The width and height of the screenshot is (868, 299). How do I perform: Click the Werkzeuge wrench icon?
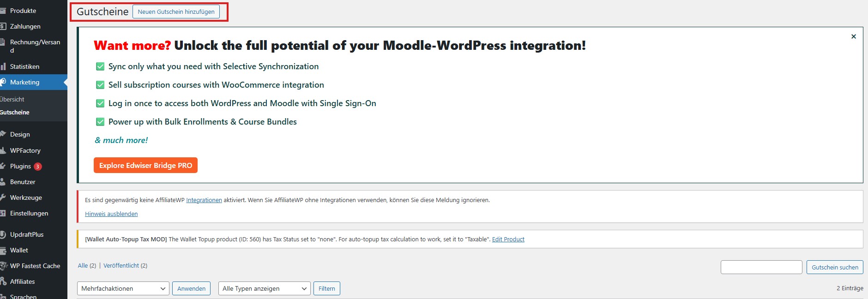coord(3,197)
